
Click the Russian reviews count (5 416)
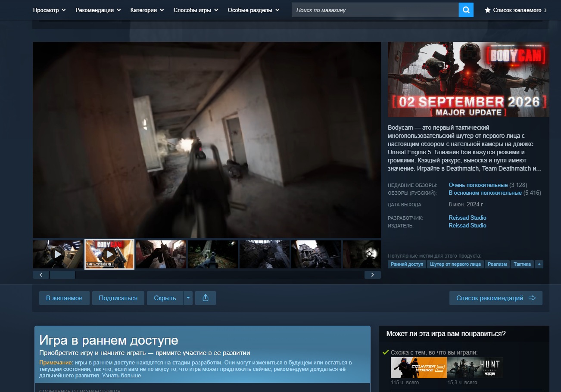pyautogui.click(x=533, y=193)
